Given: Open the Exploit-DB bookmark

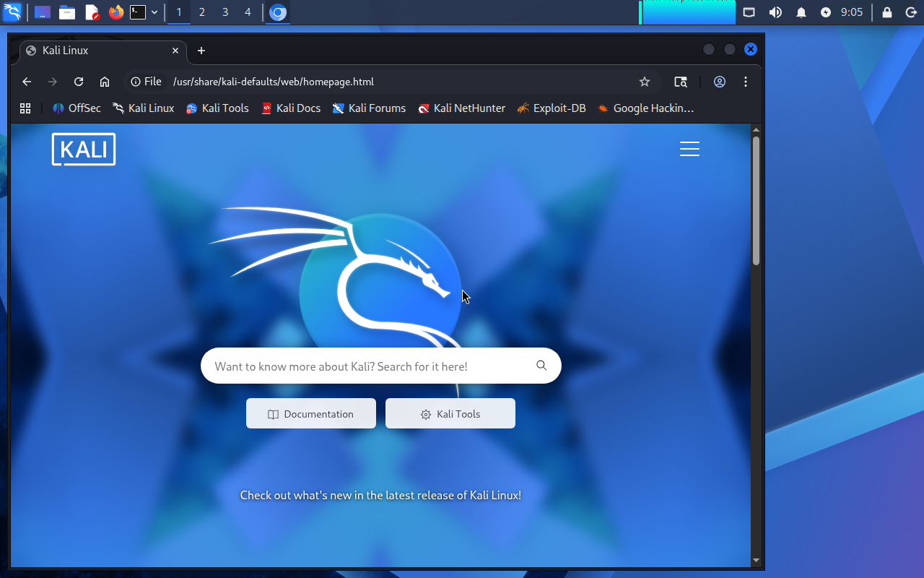Looking at the screenshot, I should tap(552, 108).
